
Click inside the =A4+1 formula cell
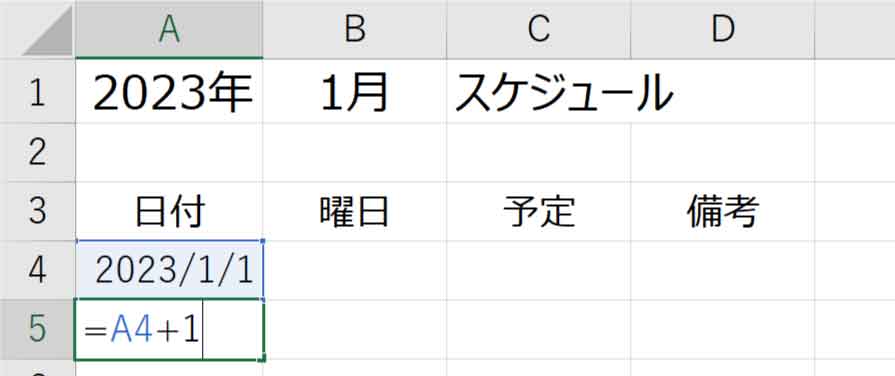[169, 330]
